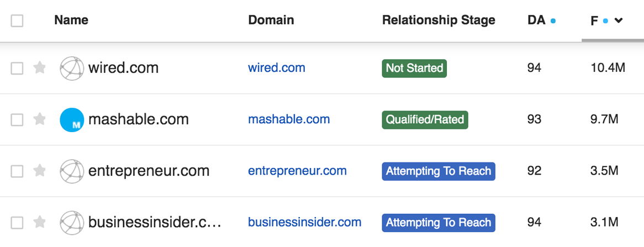Click the mashable.com blue logo icon
The width and height of the screenshot is (644, 247).
[x=71, y=119]
